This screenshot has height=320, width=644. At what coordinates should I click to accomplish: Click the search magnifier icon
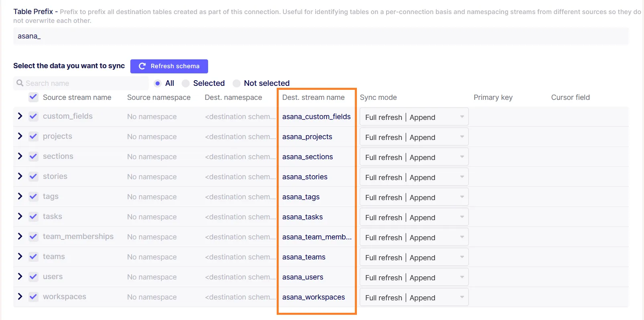pyautogui.click(x=20, y=83)
